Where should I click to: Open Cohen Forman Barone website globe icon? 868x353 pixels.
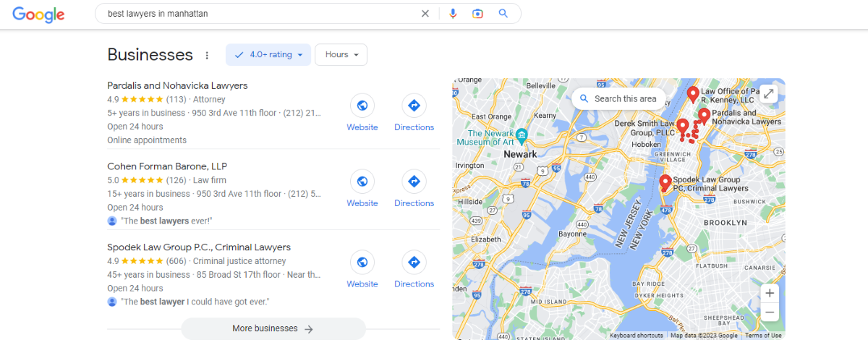[x=362, y=182]
